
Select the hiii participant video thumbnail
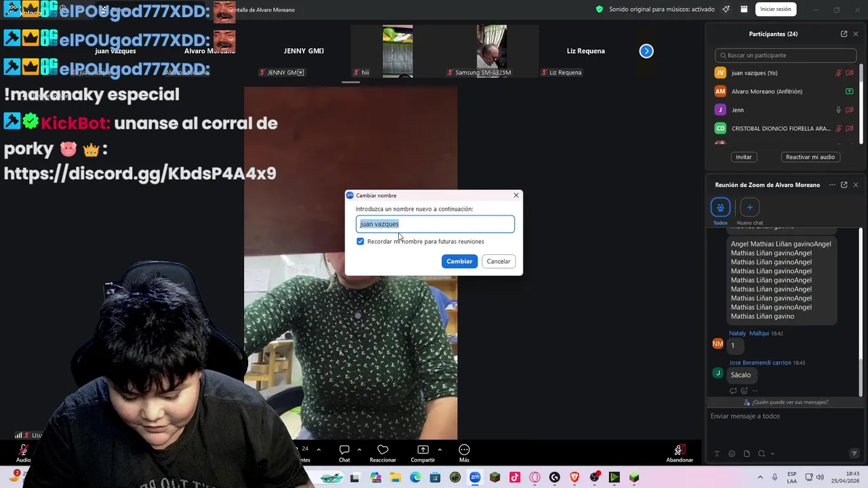coord(397,51)
